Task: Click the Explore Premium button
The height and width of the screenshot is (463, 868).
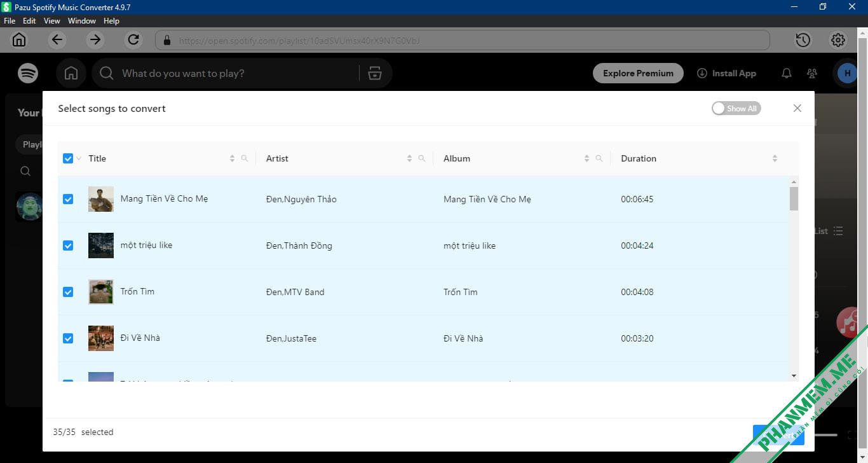Action: (x=638, y=73)
